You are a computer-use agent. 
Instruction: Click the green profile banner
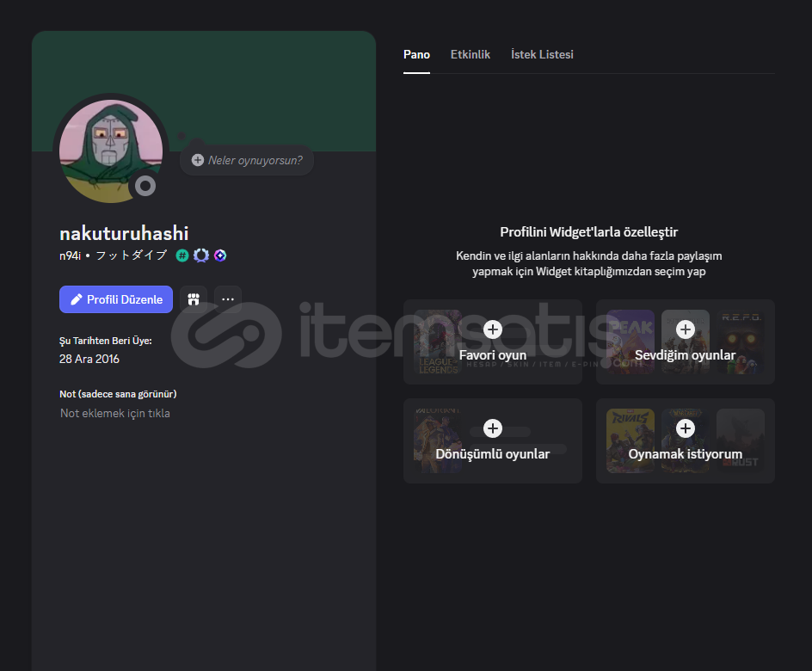click(x=204, y=91)
